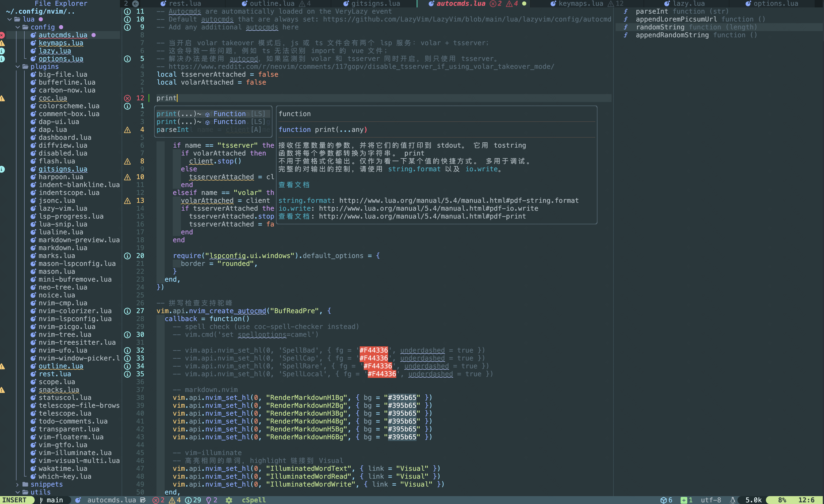Viewport: 824px width, 504px height.
Task: Click the Linux penguin icon in the statusbar
Action: [x=733, y=500]
